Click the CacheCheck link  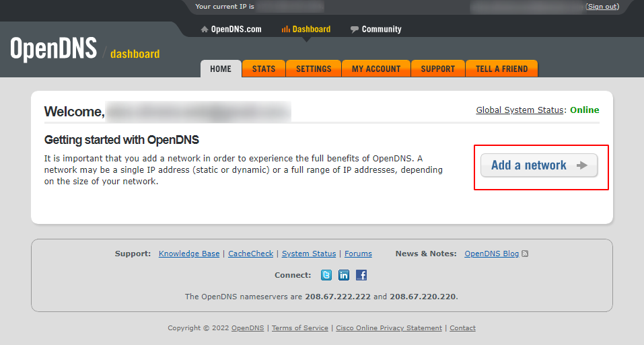[x=250, y=254]
